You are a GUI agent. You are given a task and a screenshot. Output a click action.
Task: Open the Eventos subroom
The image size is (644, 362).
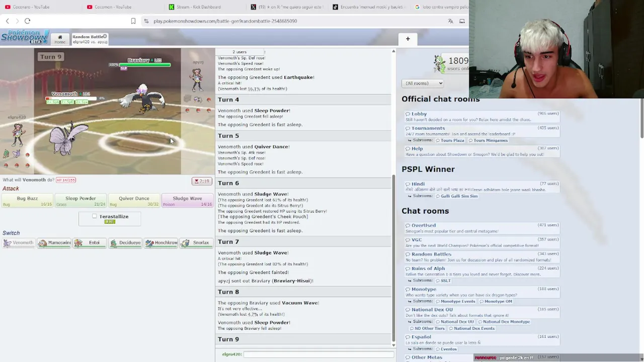click(x=446, y=349)
